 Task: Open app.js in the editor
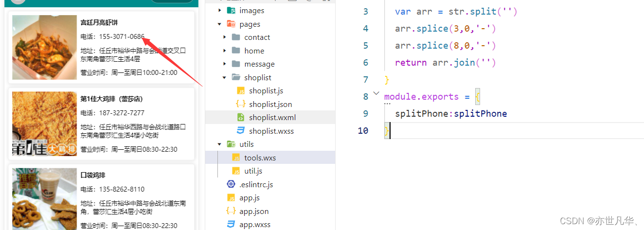(x=250, y=197)
